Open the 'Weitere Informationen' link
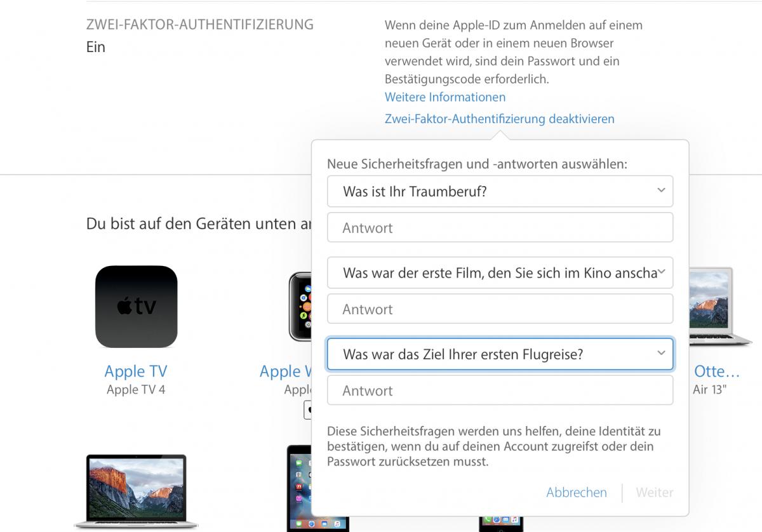The height and width of the screenshot is (532, 762). coord(445,97)
